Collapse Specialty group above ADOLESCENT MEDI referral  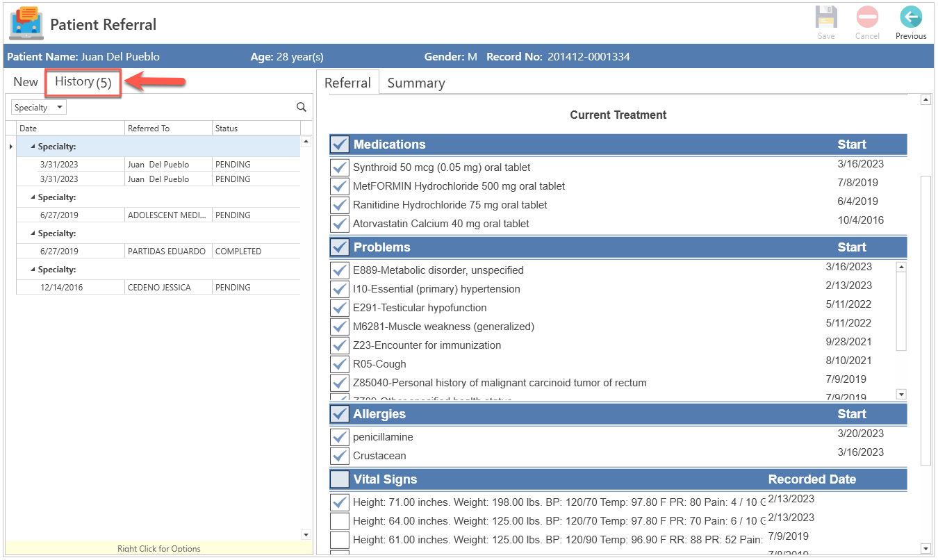pos(33,197)
